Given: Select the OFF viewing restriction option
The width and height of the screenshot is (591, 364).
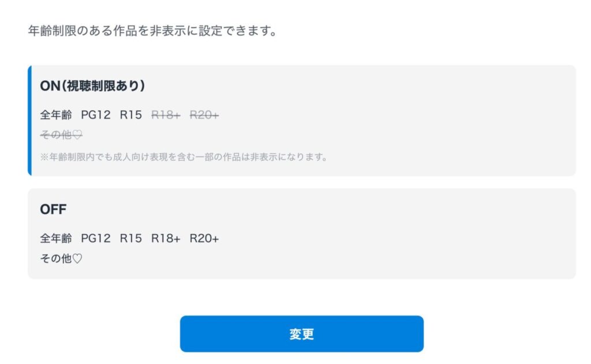Looking at the screenshot, I should 53,209.
